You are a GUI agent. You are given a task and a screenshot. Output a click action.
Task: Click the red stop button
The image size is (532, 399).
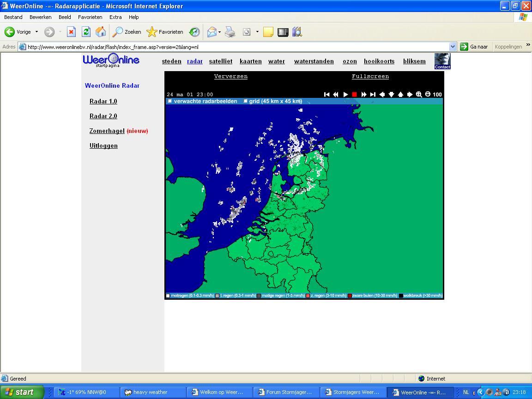(354, 94)
